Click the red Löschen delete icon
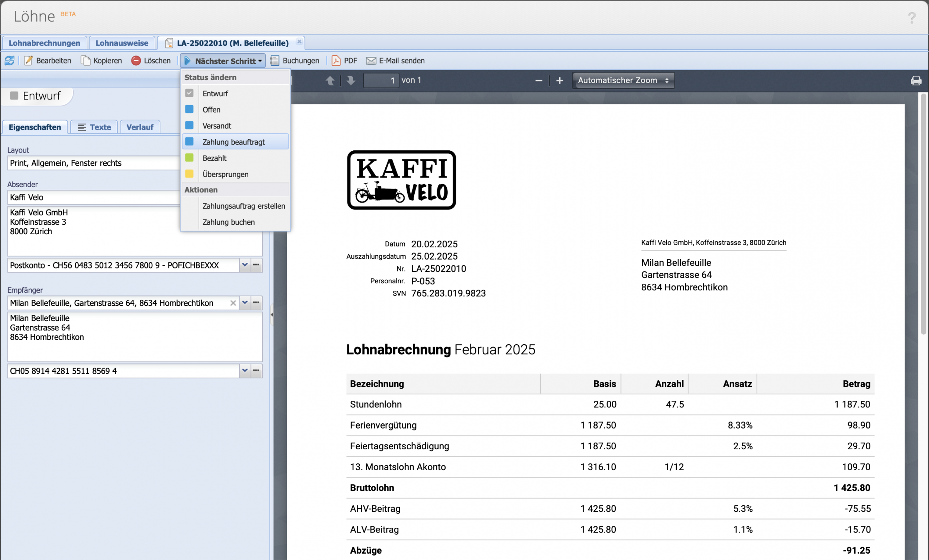929x560 pixels. click(136, 61)
